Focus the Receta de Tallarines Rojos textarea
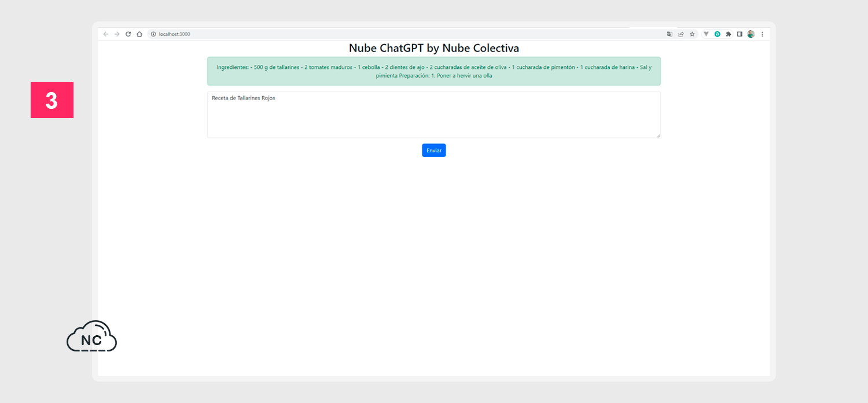The width and height of the screenshot is (868, 403). pos(434,115)
